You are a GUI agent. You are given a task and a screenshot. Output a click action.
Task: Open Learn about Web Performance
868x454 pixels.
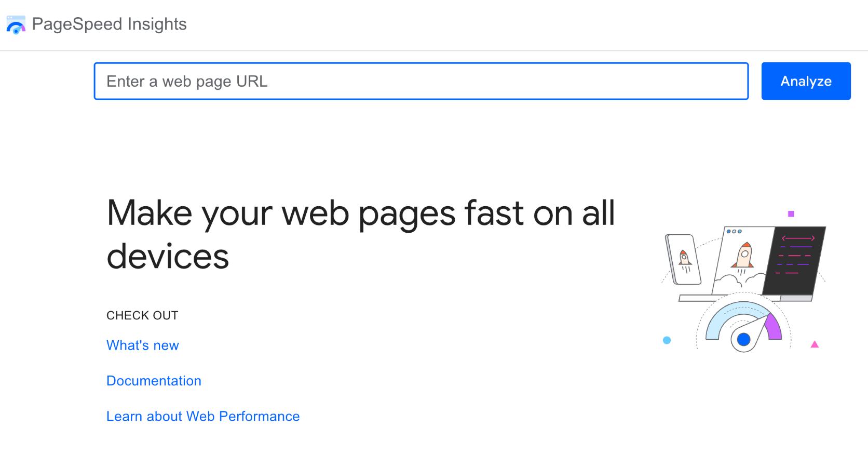tap(202, 416)
